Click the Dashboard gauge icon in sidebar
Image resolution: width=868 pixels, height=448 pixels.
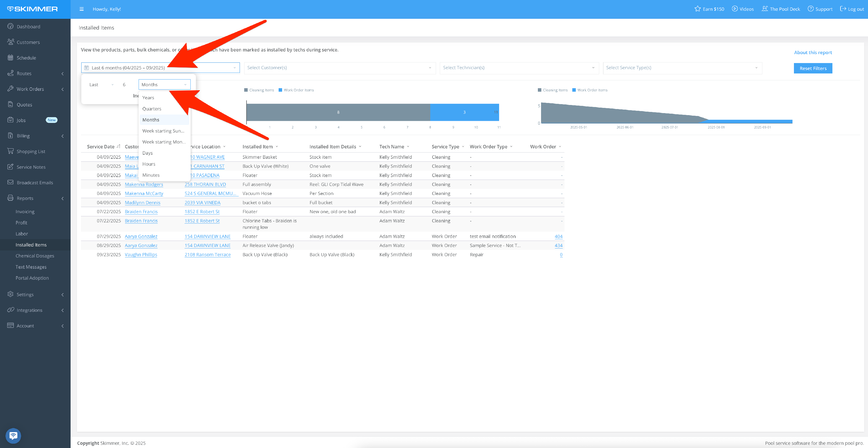pos(10,26)
